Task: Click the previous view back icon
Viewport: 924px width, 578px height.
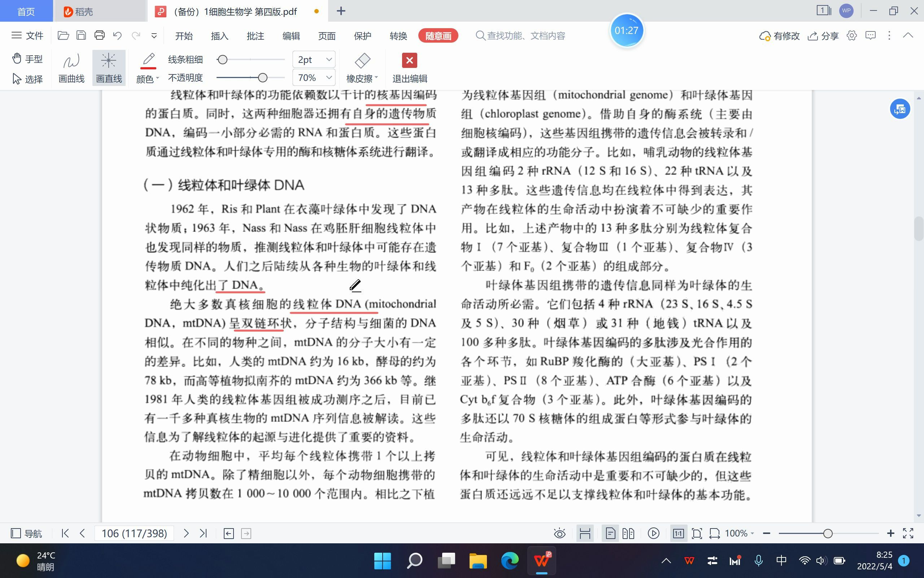Action: coord(229,533)
